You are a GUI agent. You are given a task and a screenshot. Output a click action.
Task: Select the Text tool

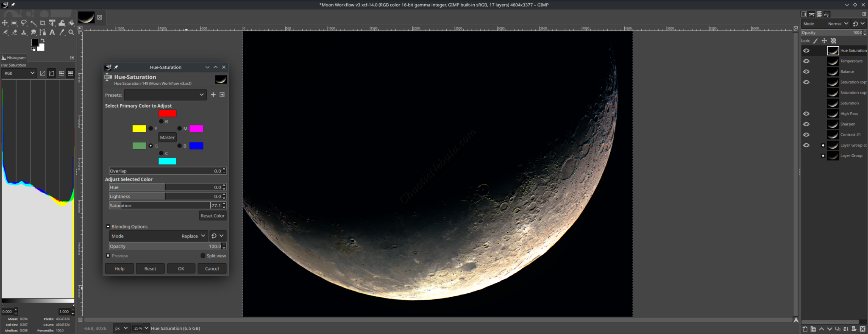click(52, 32)
